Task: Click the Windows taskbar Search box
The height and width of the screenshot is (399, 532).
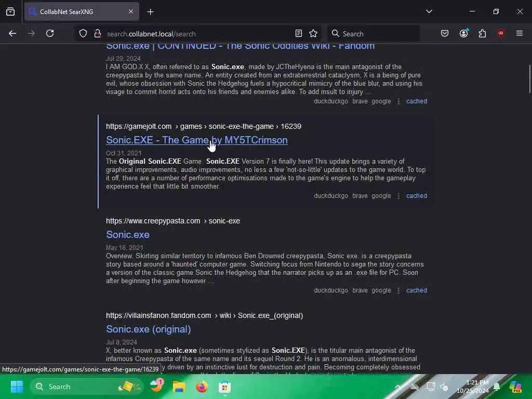Action: [87, 387]
